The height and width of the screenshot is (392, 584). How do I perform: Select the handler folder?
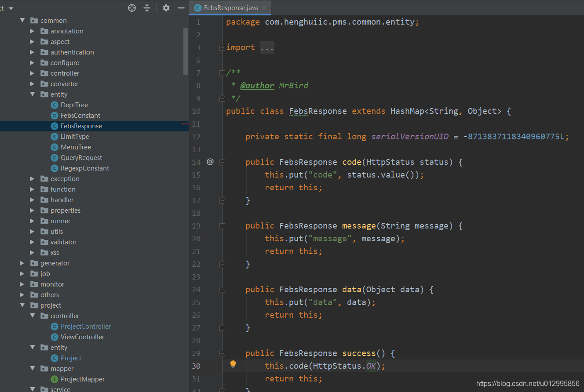(62, 200)
